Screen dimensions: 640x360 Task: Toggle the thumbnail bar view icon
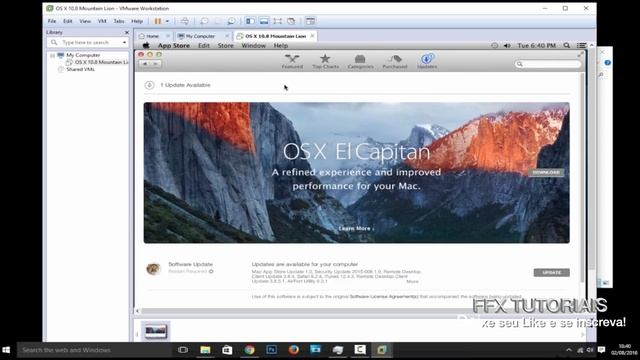click(x=264, y=21)
